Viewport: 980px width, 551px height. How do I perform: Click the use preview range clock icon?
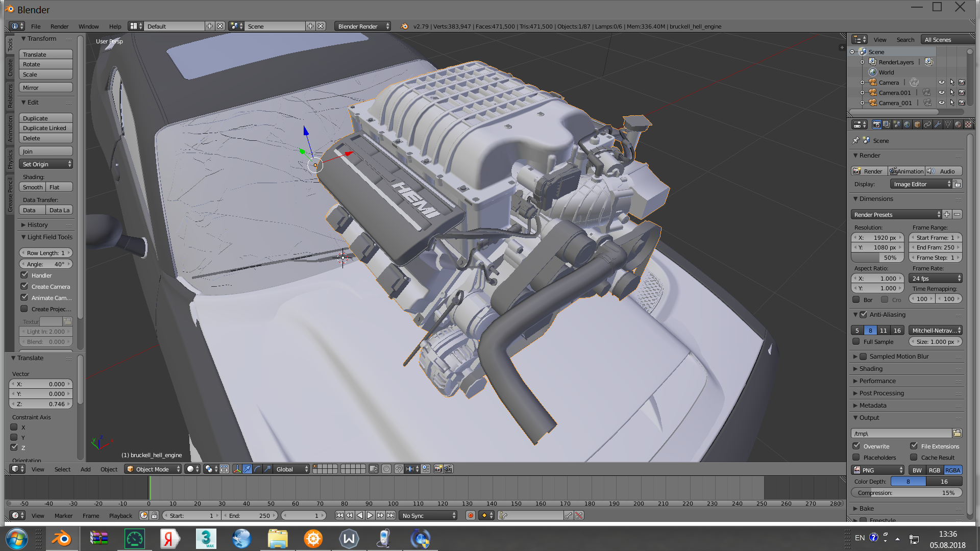pos(144,515)
